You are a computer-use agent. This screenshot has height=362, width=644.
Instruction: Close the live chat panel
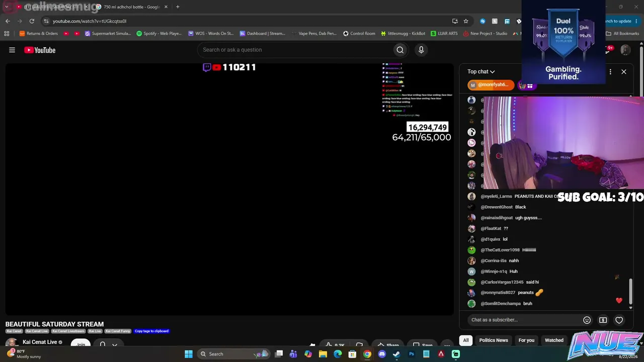coord(624,72)
